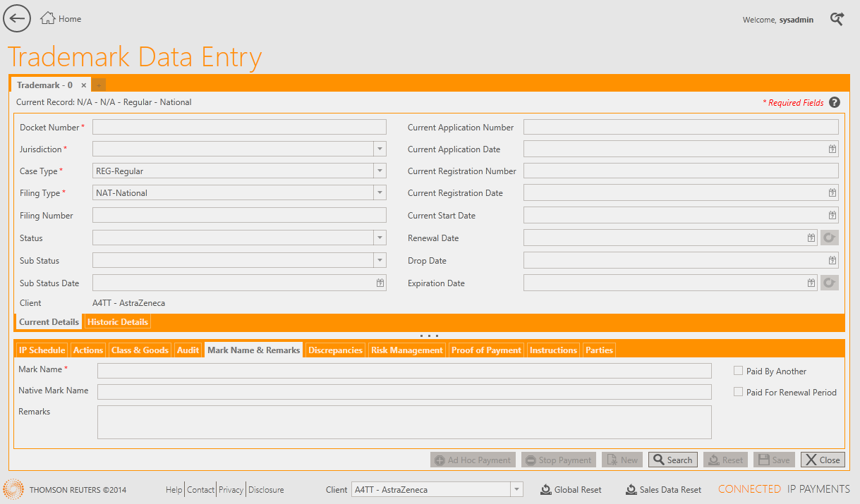Enable the Paid By Another checkbox
Viewport: 860px width, 504px height.
(x=739, y=371)
